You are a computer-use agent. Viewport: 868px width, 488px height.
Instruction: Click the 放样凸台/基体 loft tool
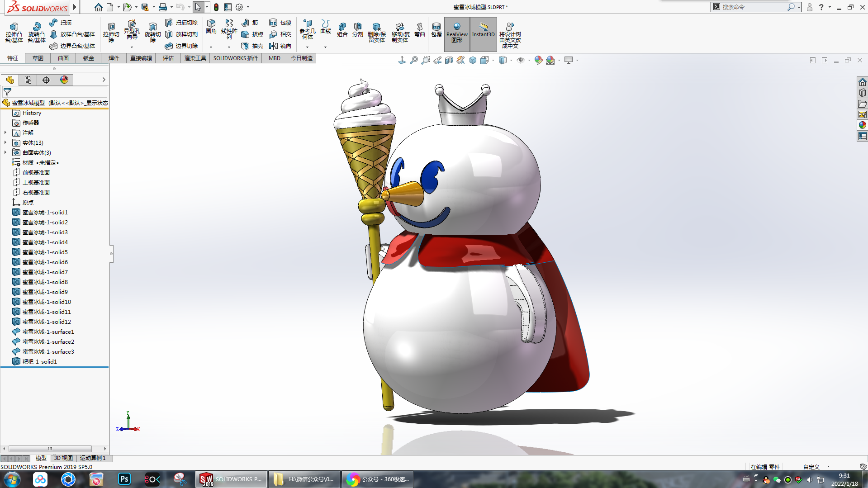[x=72, y=34]
